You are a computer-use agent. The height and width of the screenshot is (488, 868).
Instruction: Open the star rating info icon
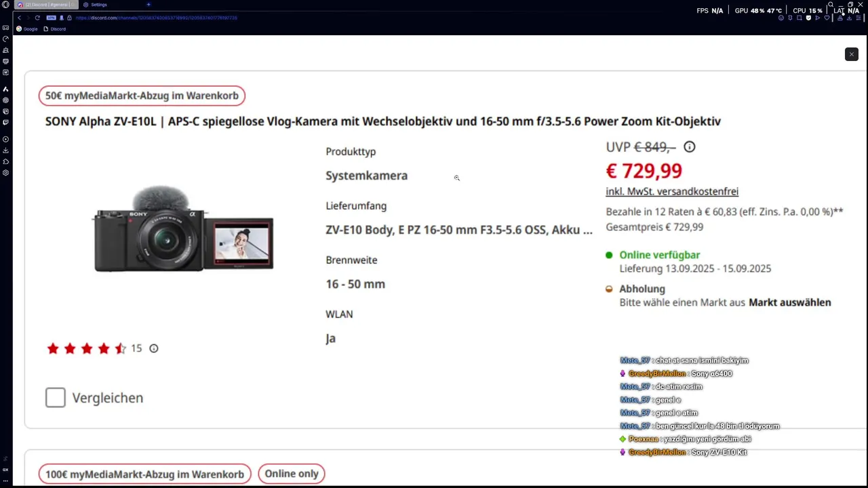(154, 348)
